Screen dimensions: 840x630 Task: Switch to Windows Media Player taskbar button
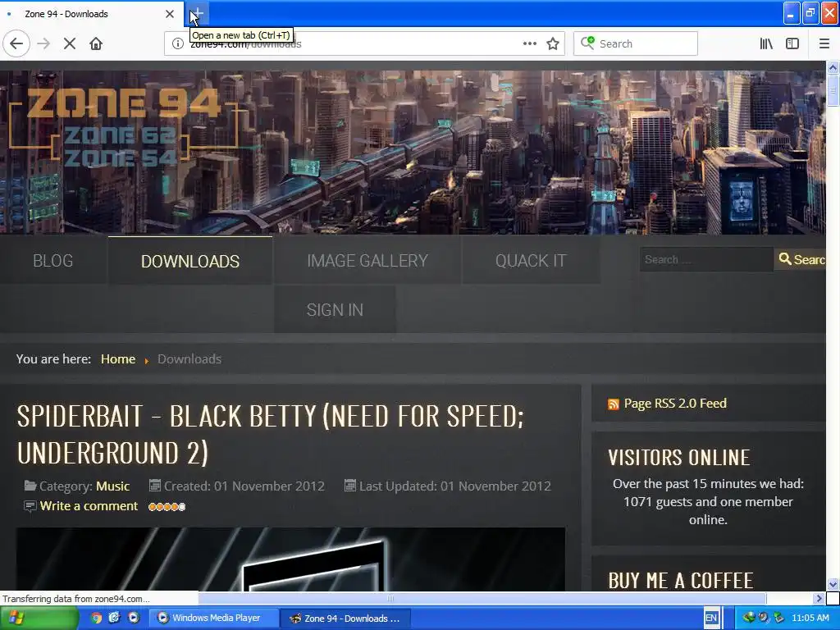[214, 618]
